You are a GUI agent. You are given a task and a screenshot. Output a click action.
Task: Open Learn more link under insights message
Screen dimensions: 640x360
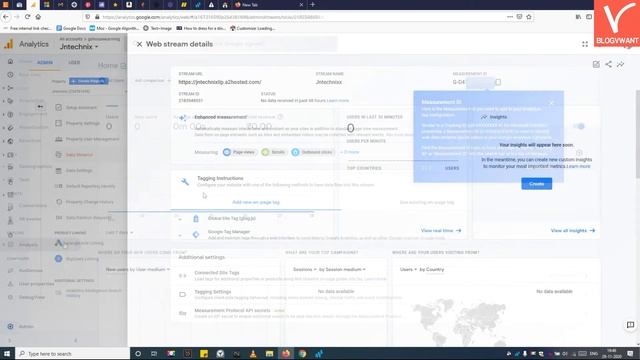coord(578,167)
